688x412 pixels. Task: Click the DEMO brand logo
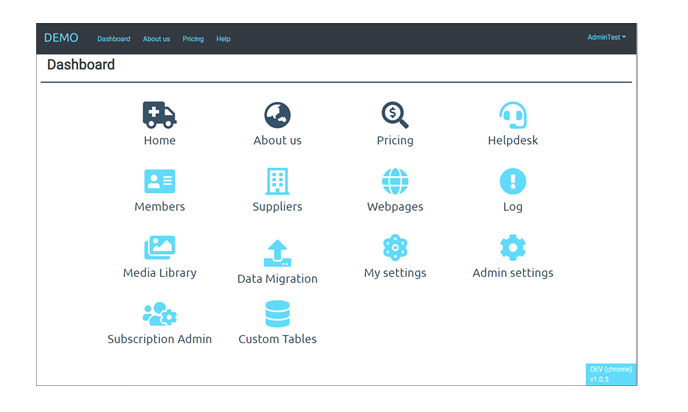(61, 38)
